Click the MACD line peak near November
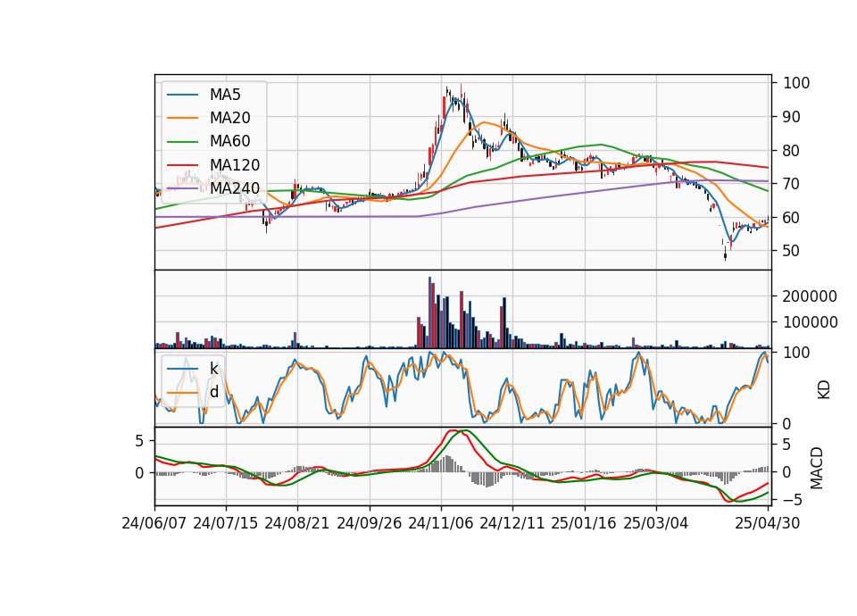Viewport: 857px width, 616px height. point(453,431)
